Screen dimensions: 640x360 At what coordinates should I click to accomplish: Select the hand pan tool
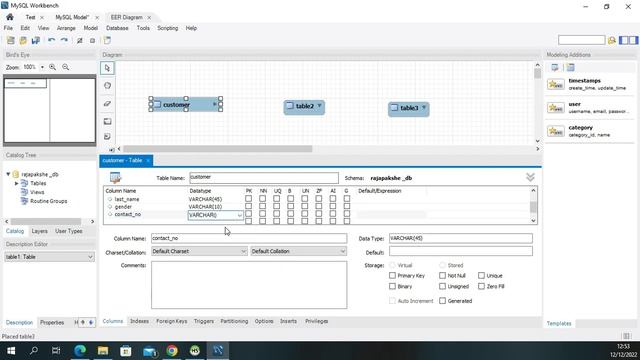[x=107, y=86]
